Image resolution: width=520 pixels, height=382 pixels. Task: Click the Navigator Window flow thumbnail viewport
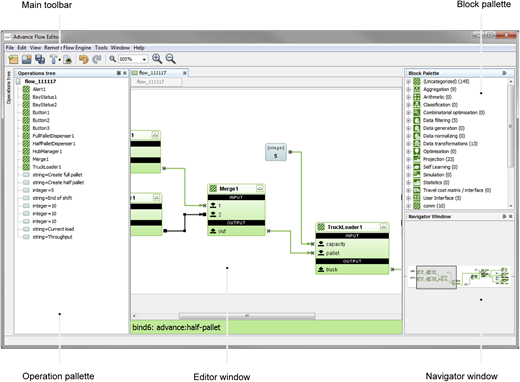(x=436, y=277)
